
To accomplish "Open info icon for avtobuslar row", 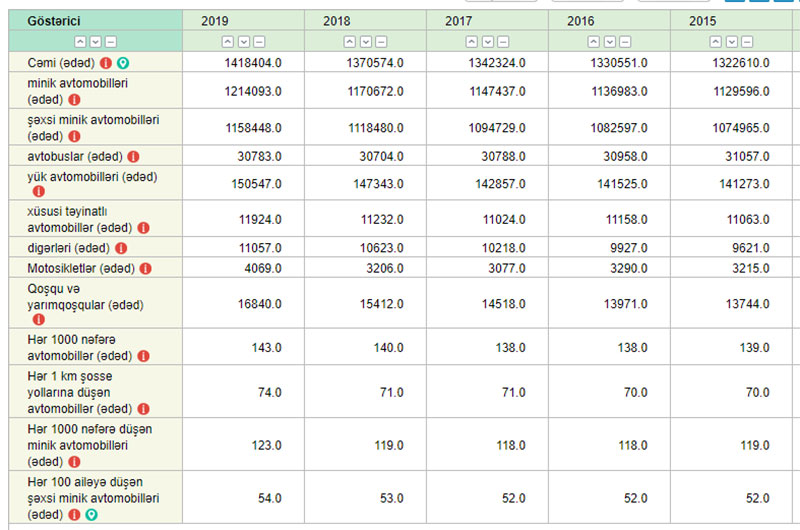I will click(133, 157).
